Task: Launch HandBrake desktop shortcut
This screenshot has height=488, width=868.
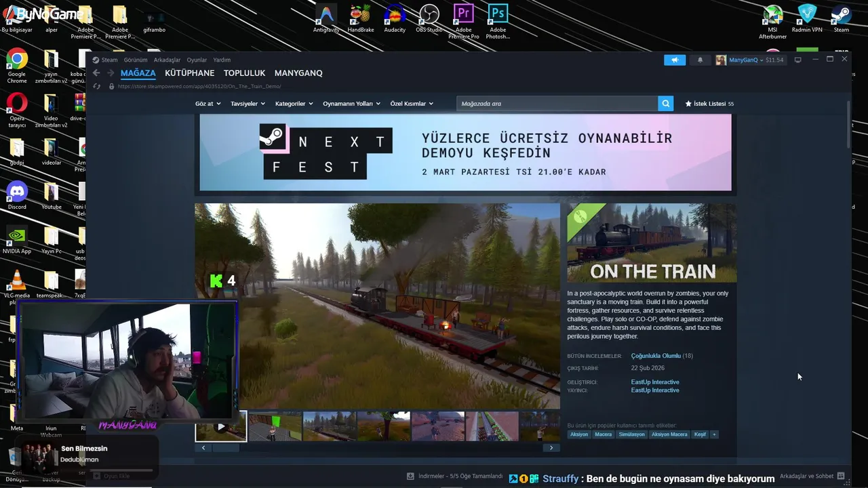Action: point(360,18)
